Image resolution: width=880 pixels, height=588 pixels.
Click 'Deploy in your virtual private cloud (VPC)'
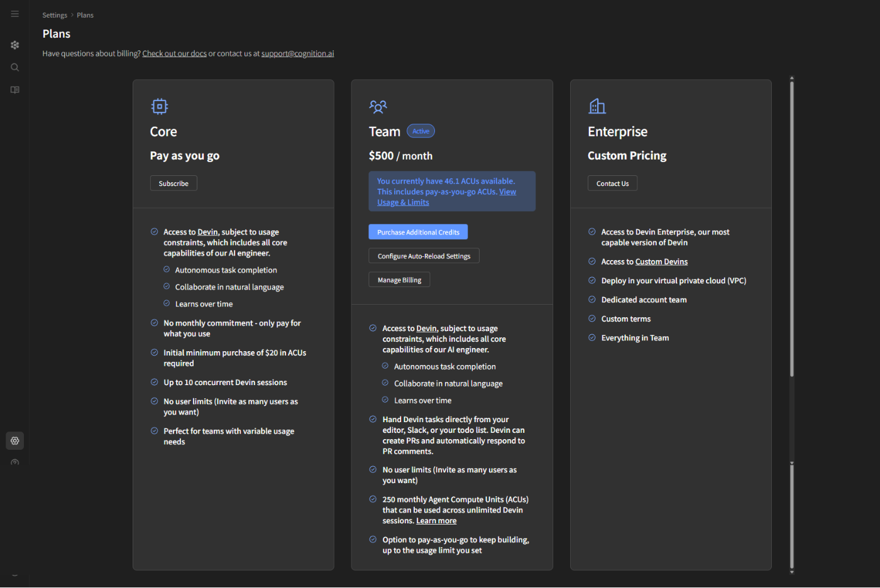tap(673, 281)
